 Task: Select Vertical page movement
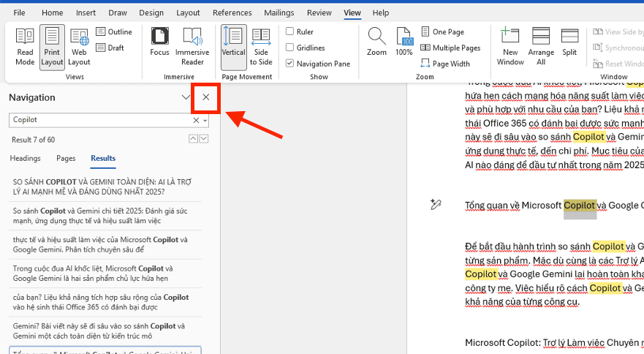(233, 47)
